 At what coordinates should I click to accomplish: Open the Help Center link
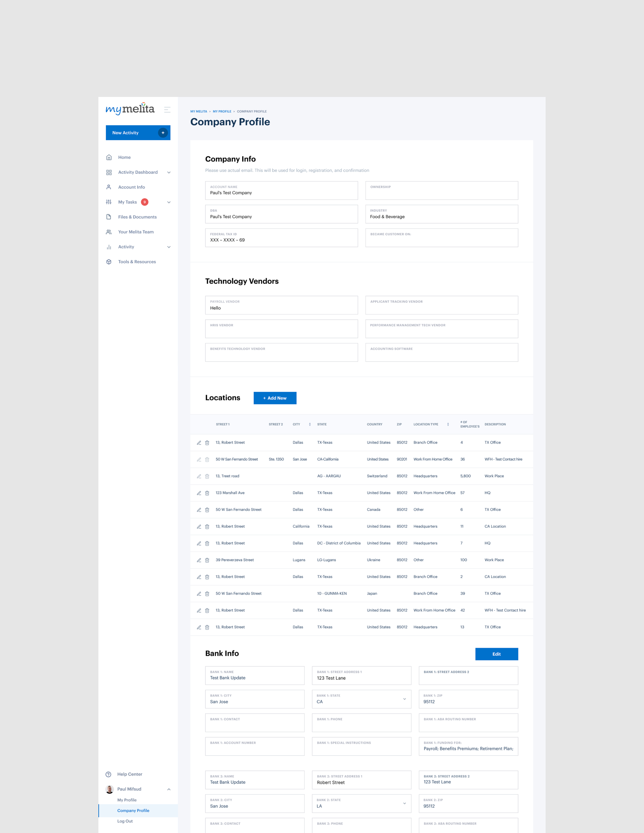(x=130, y=774)
